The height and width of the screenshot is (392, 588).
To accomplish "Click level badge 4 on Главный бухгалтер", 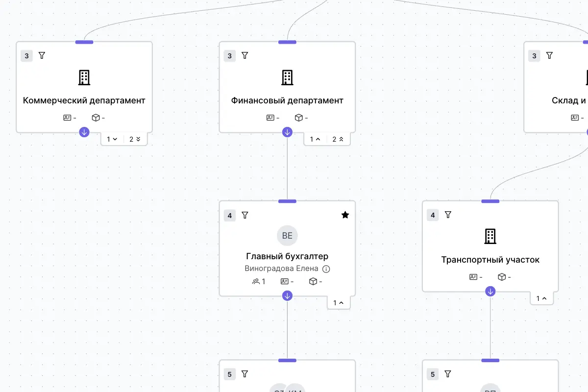I will 230,215.
